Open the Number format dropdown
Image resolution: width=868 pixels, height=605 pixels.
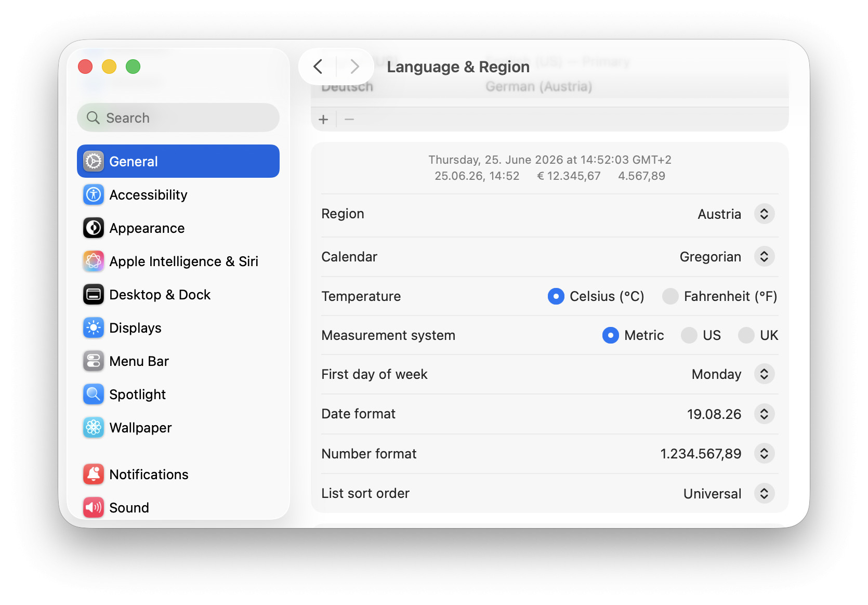pyautogui.click(x=764, y=454)
